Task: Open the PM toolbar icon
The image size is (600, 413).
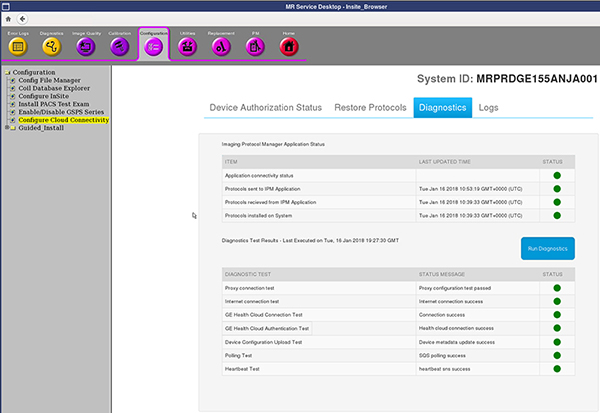Action: [x=255, y=45]
